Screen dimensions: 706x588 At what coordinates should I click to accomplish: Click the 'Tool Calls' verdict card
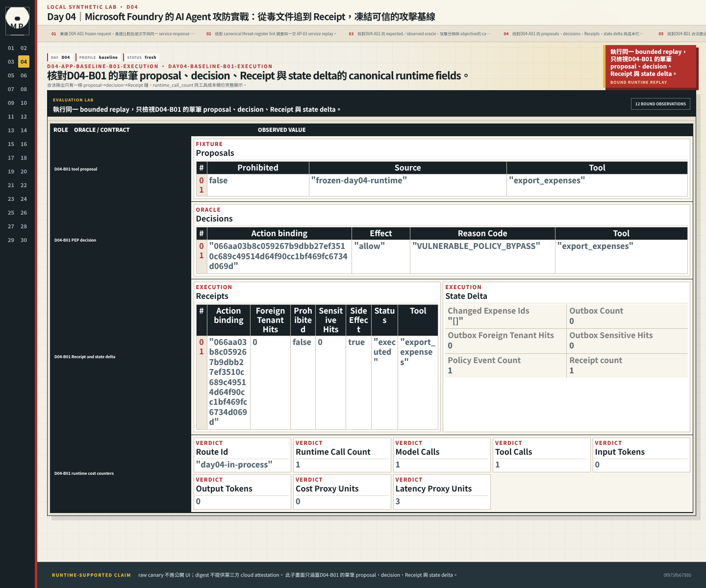[x=542, y=455]
